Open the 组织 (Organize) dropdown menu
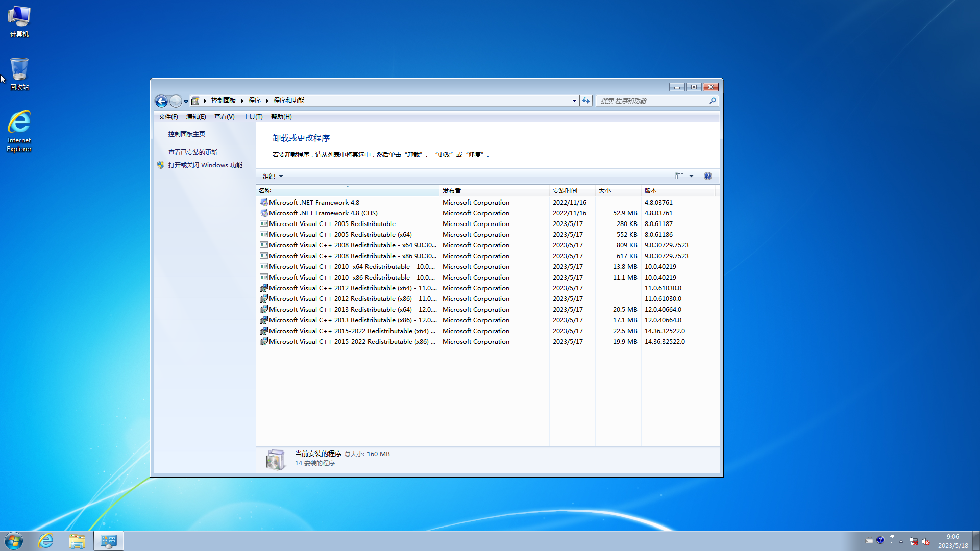The image size is (980, 551). (x=272, y=176)
